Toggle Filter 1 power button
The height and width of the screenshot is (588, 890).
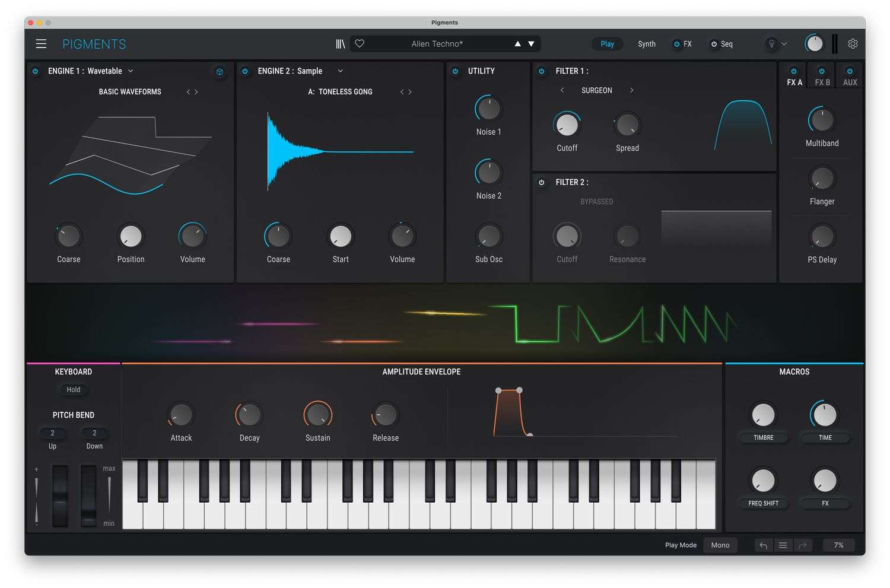coord(542,71)
